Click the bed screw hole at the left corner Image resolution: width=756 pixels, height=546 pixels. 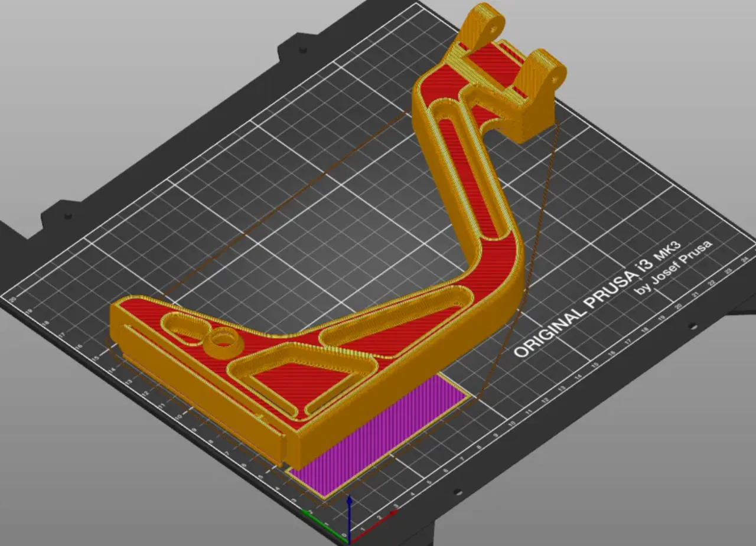point(68,215)
